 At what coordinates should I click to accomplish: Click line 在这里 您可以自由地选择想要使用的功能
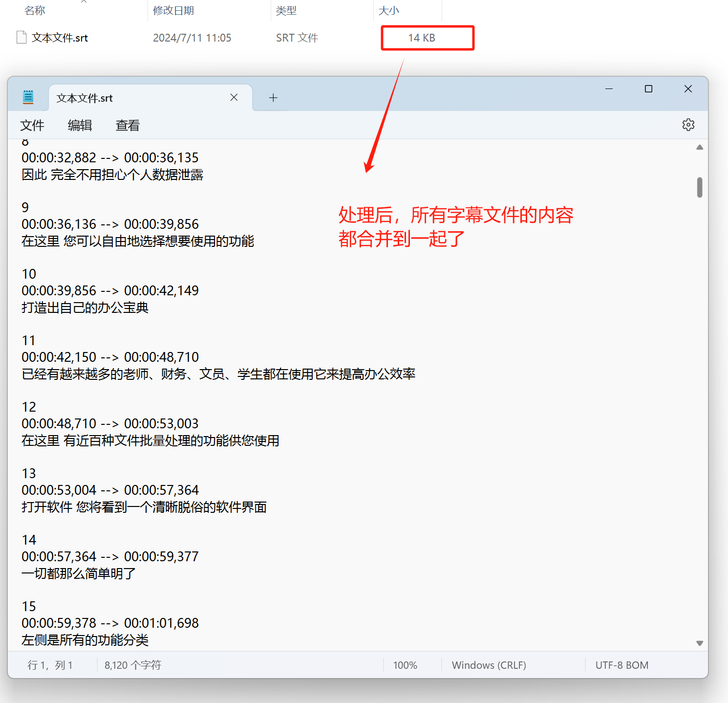coord(138,242)
